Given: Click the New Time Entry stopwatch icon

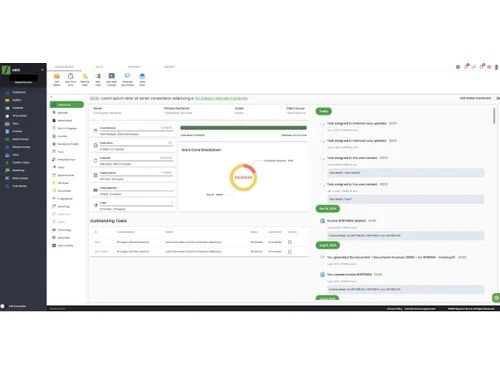Looking at the screenshot, I should pyautogui.click(x=70, y=76).
